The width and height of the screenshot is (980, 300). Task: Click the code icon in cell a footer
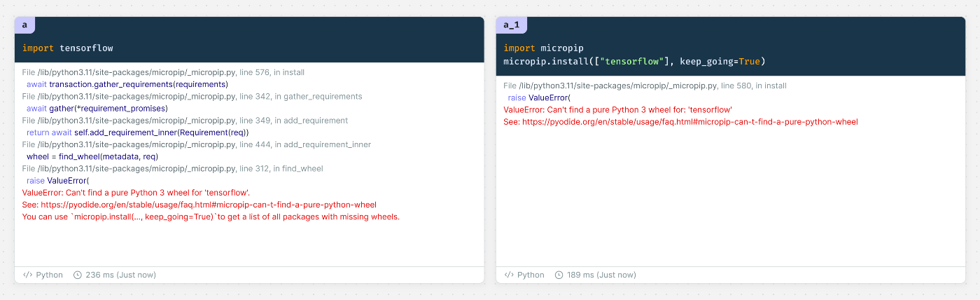[x=28, y=275]
